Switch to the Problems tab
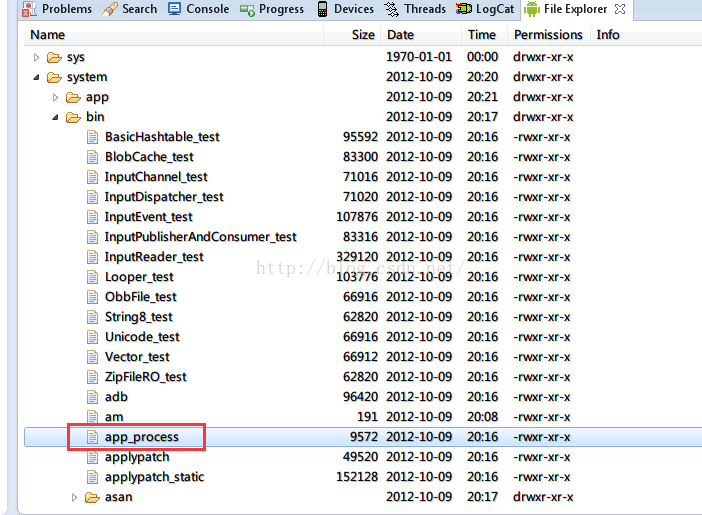 (57, 9)
